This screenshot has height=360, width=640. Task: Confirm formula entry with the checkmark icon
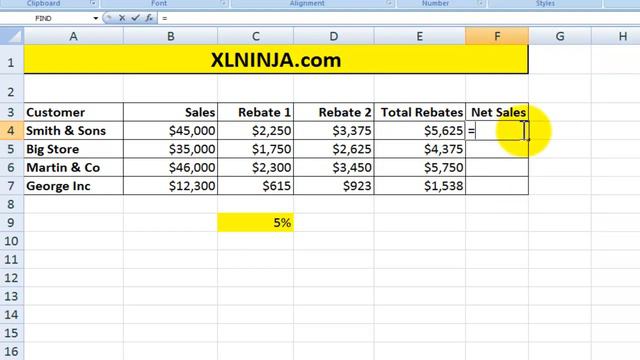pos(136,18)
